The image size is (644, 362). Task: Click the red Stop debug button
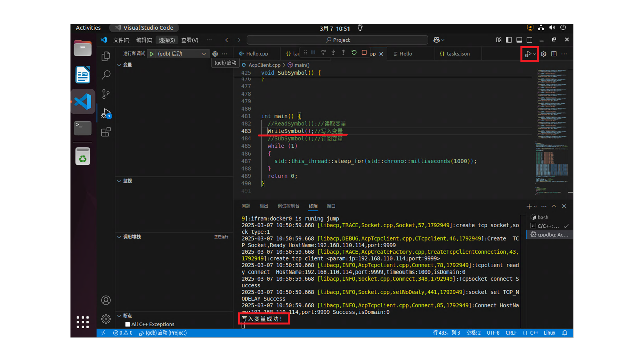tap(364, 53)
